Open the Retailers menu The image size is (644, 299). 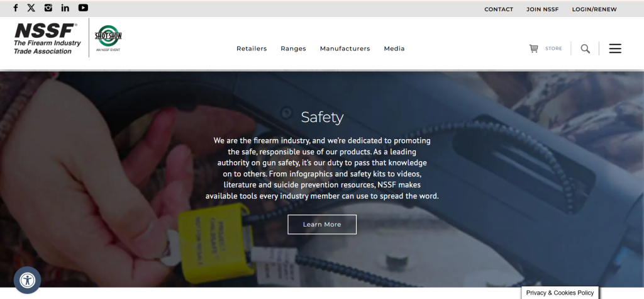pyautogui.click(x=252, y=48)
